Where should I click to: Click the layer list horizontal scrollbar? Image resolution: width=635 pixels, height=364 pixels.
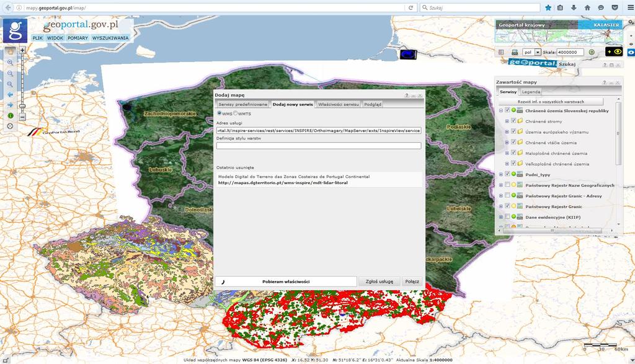(x=553, y=231)
